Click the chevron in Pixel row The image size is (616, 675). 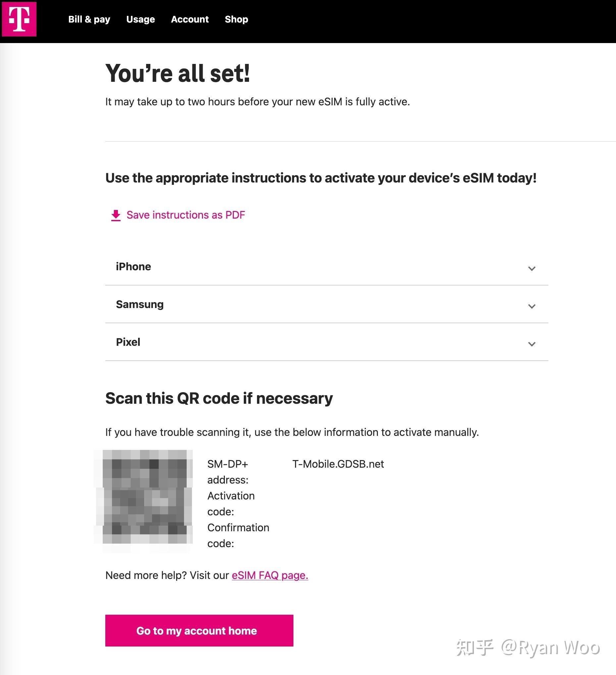532,344
